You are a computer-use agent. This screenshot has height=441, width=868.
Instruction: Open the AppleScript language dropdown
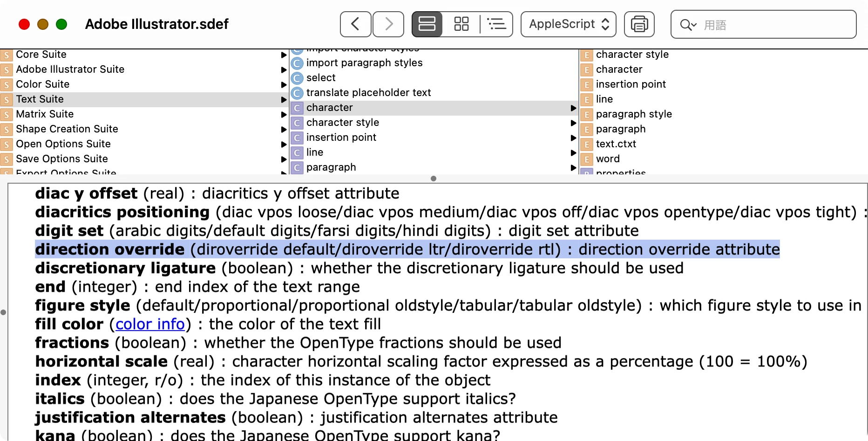point(569,24)
